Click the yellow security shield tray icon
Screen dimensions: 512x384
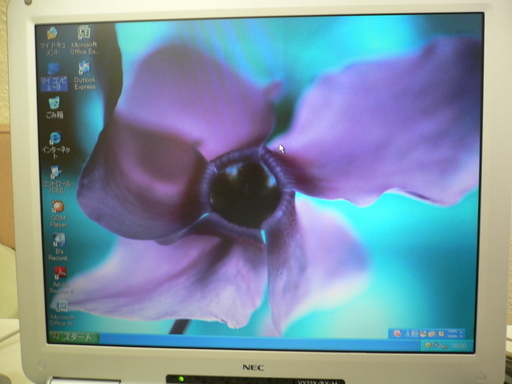[429, 346]
